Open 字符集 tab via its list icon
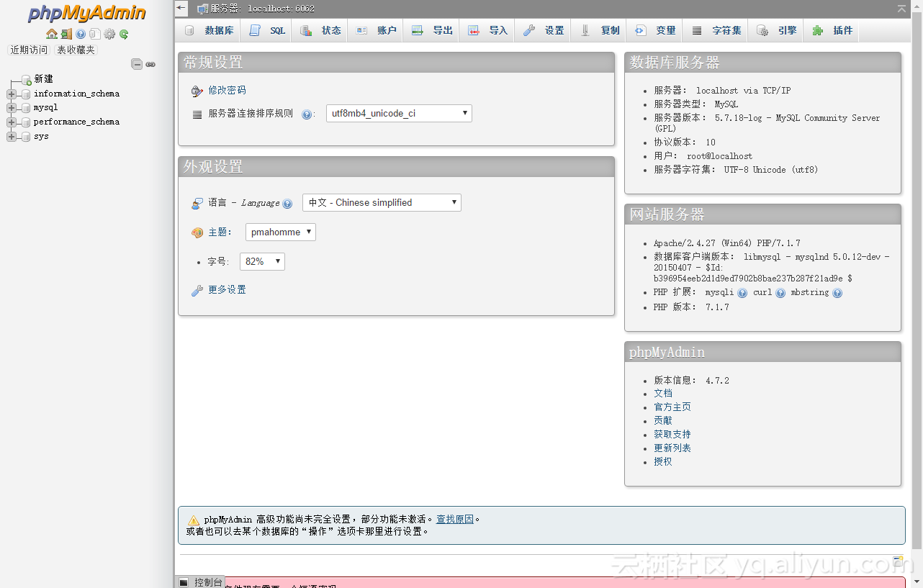 click(696, 30)
